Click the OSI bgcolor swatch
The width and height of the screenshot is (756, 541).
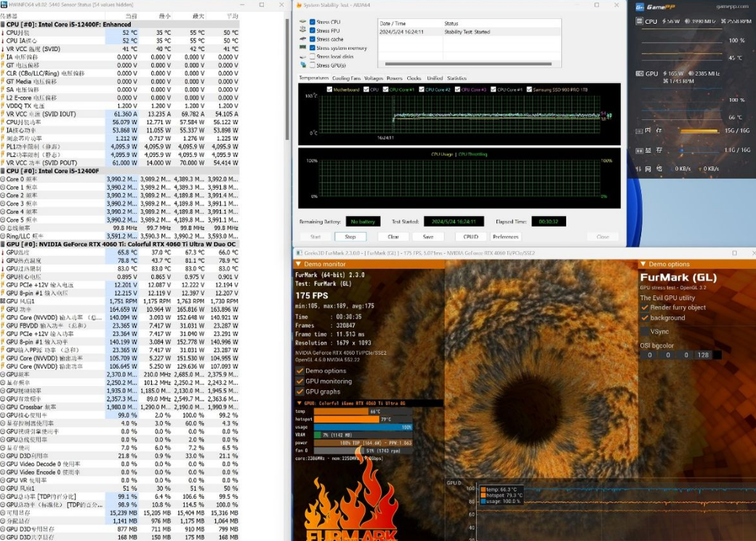[718, 356]
